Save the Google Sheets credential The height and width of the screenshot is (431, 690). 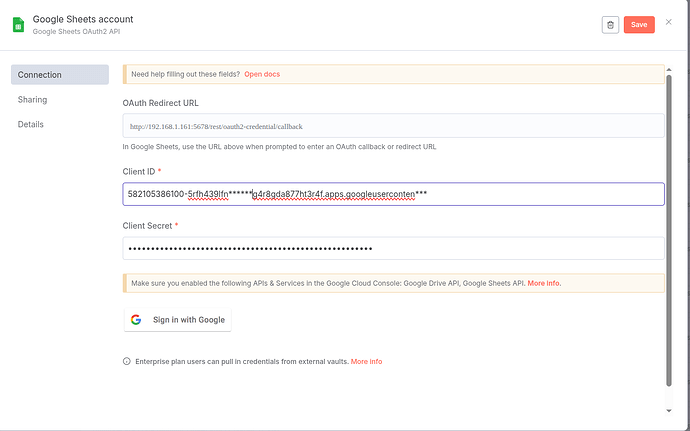(x=639, y=25)
